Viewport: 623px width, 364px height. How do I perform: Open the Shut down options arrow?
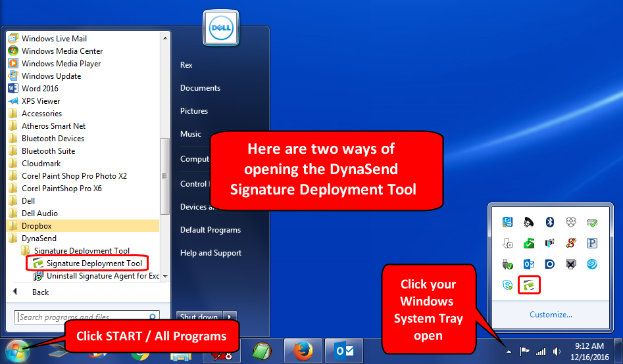[230, 316]
